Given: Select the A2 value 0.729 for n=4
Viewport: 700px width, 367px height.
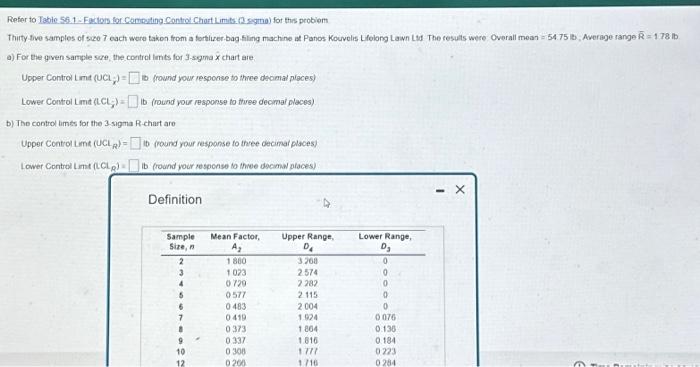Looking at the screenshot, I should 236,284.
